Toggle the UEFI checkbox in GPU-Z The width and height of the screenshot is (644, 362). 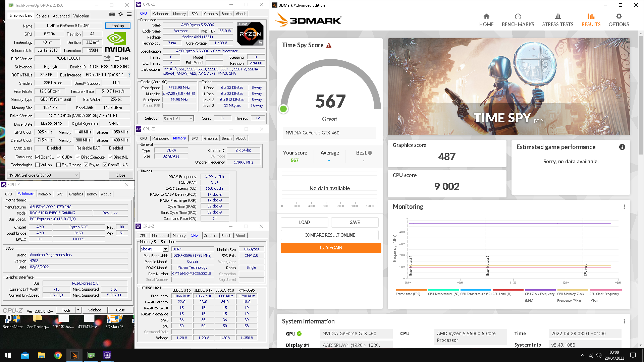coord(117,58)
